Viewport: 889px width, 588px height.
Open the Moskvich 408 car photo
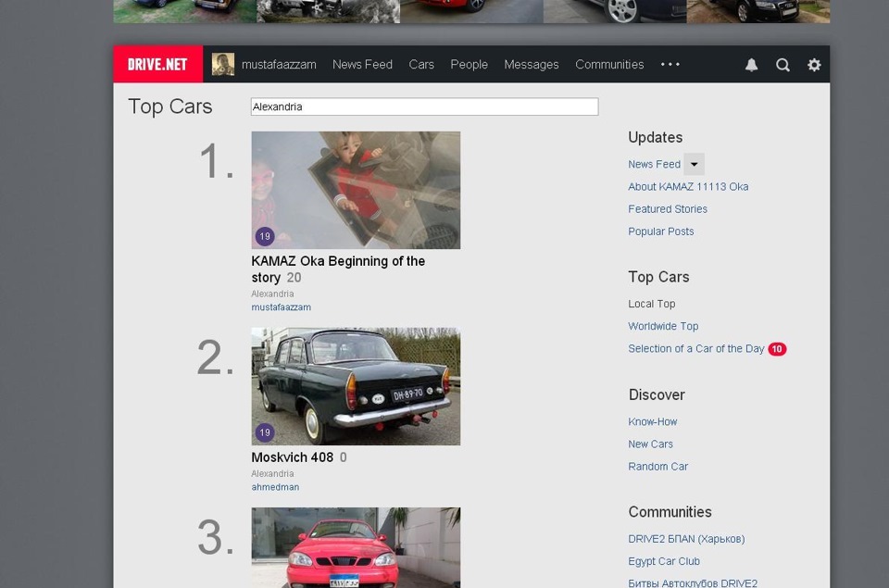click(356, 386)
